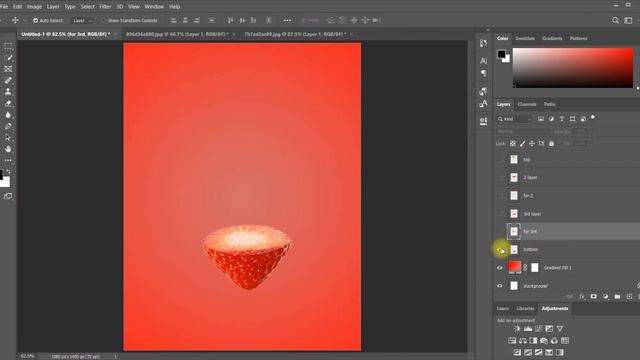This screenshot has height=360, width=640.
Task: Click the Create new group folder icon
Action: coord(617,297)
